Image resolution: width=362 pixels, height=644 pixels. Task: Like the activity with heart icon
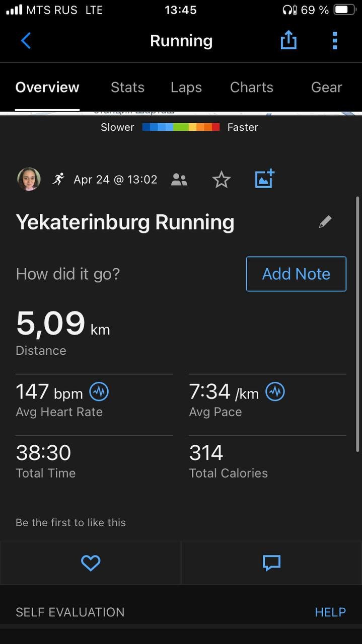tap(91, 563)
